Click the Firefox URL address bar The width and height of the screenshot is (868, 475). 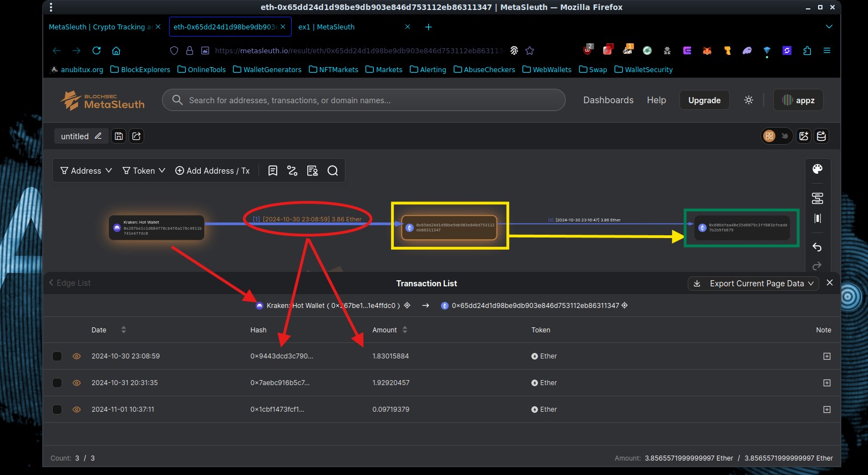358,50
